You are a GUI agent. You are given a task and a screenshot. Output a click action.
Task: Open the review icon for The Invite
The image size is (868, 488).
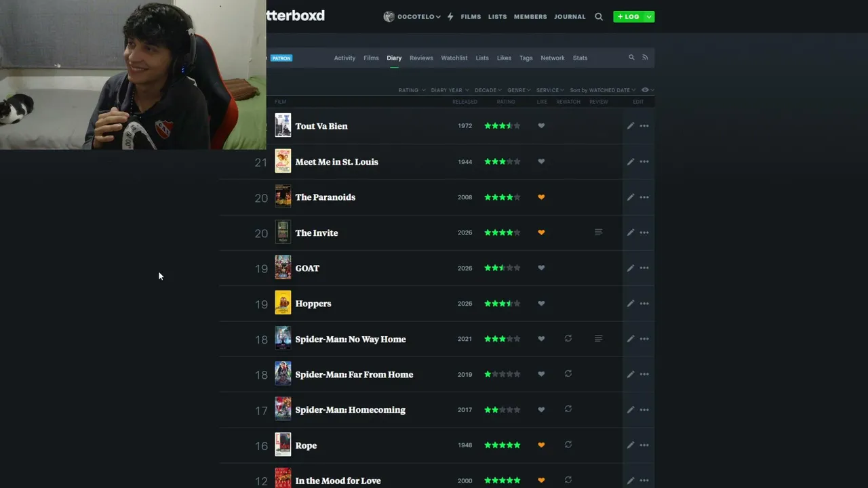pos(598,232)
